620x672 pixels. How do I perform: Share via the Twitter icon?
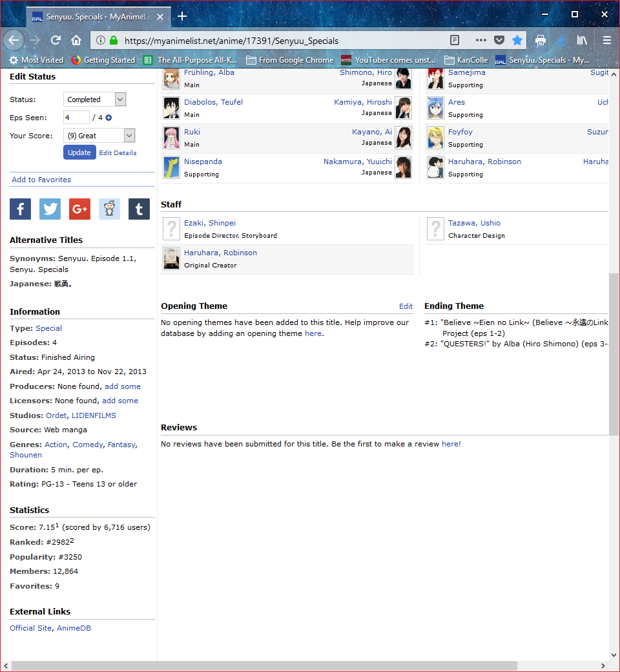click(50, 209)
